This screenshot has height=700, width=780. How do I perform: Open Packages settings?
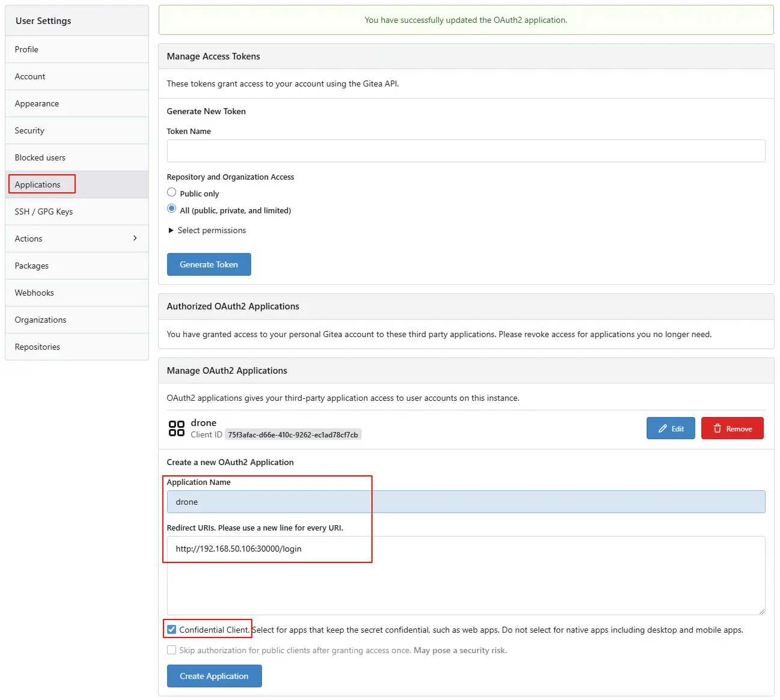tap(77, 266)
